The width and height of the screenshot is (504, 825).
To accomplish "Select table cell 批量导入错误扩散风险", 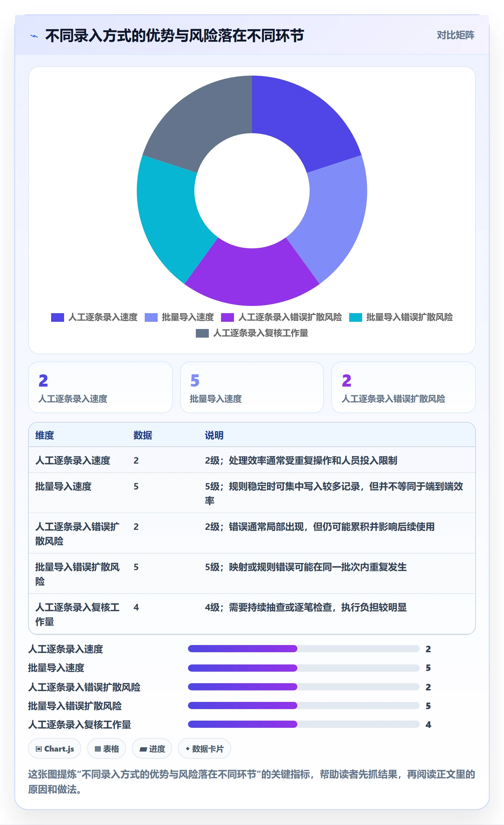I will [77, 574].
